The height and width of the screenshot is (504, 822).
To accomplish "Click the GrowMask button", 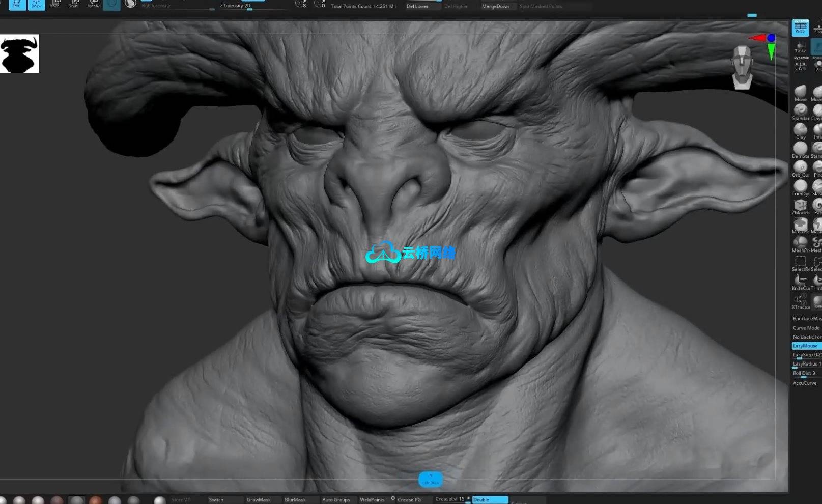I will [259, 499].
